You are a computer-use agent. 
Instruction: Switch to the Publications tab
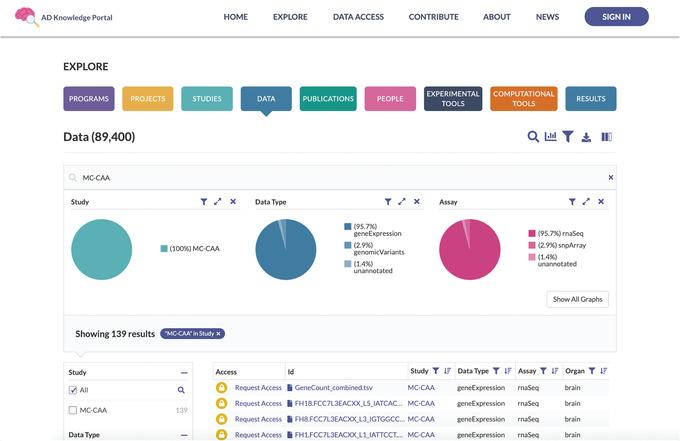coord(328,99)
